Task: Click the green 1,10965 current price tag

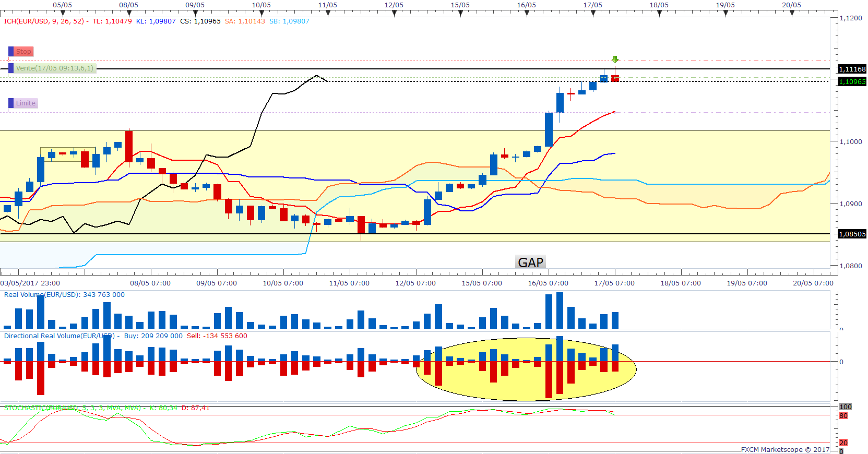Action: (x=852, y=81)
